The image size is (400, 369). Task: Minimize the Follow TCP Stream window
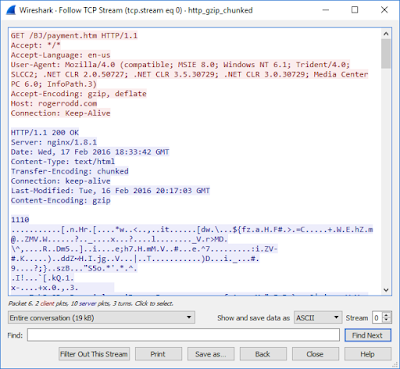click(326, 10)
